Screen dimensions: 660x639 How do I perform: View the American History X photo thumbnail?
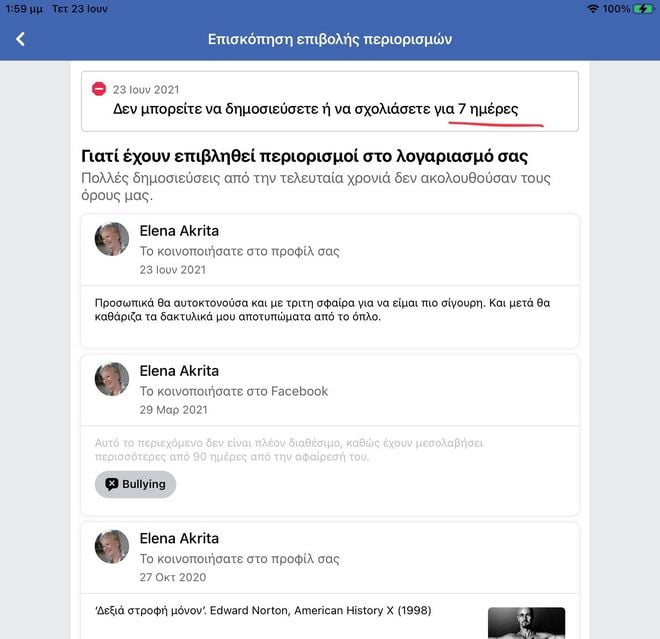(x=526, y=623)
